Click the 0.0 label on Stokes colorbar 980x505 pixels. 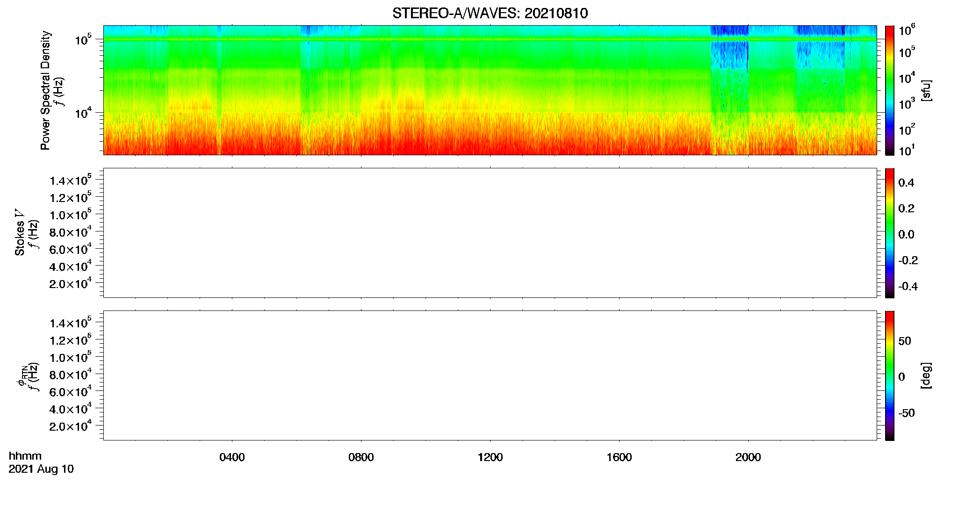906,234
